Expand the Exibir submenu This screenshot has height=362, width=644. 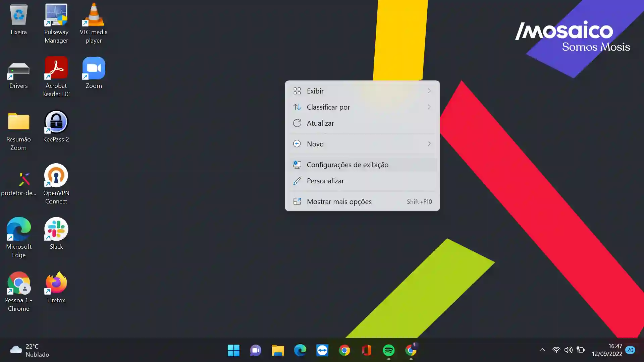click(362, 91)
